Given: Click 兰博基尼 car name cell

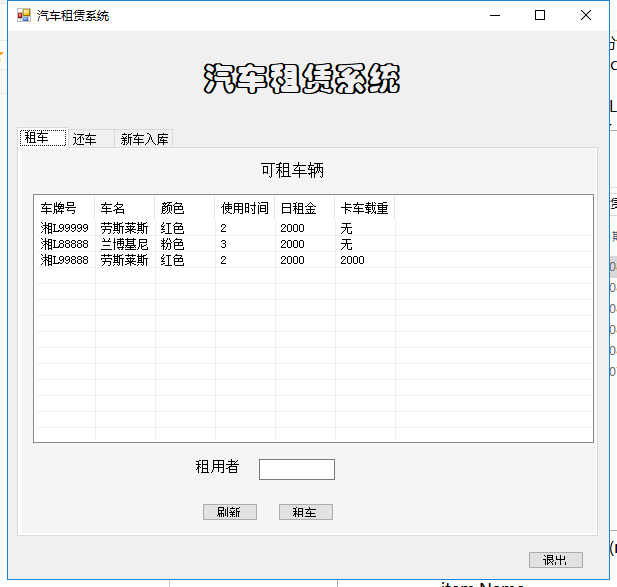Looking at the screenshot, I should pos(124,244).
